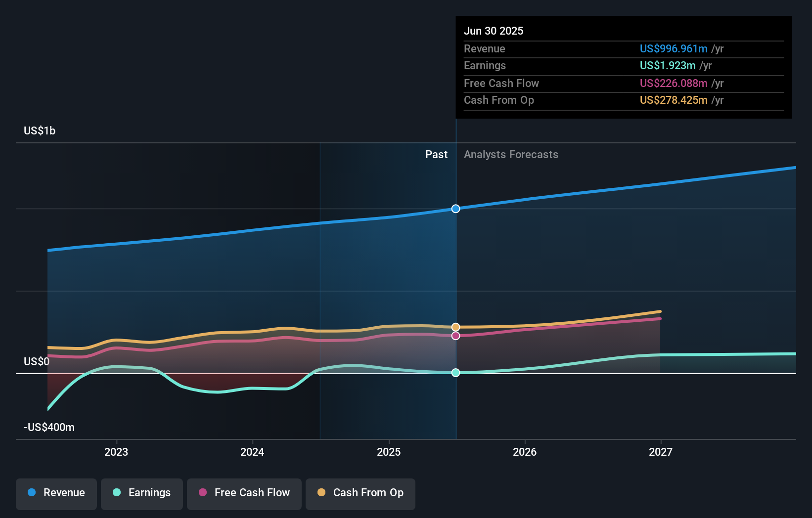Click the orange Cash From Op marker
The image size is (812, 518).
456,327
